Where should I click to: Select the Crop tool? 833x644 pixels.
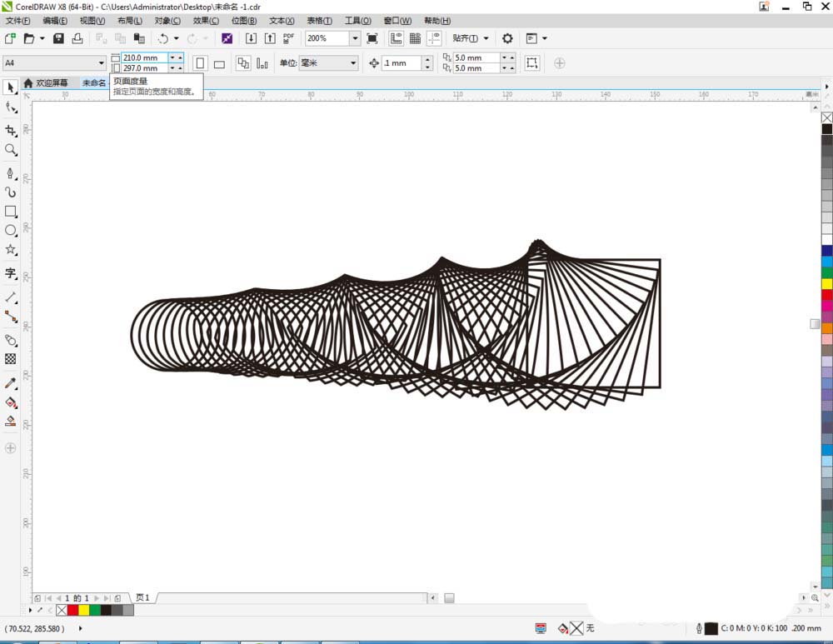[11, 130]
